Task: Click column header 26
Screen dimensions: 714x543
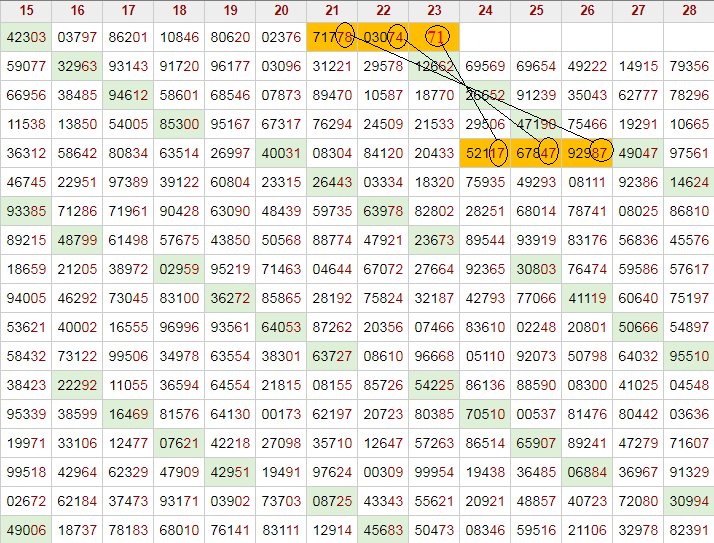Action: click(587, 10)
